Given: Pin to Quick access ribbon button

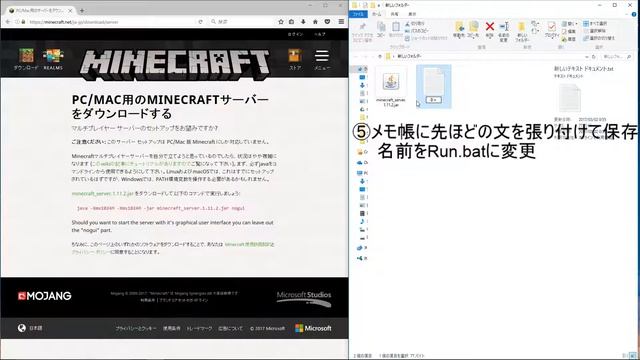Looking at the screenshot, I should pos(362,32).
